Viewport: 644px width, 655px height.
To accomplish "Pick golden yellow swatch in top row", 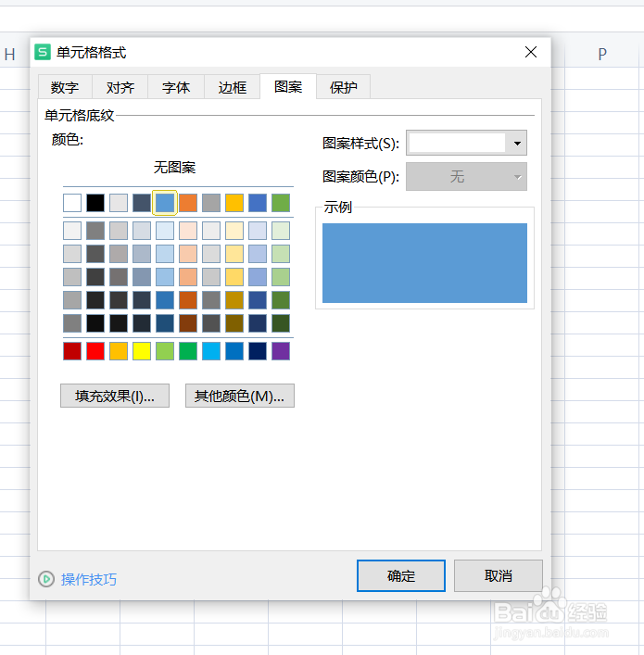I will [x=234, y=203].
